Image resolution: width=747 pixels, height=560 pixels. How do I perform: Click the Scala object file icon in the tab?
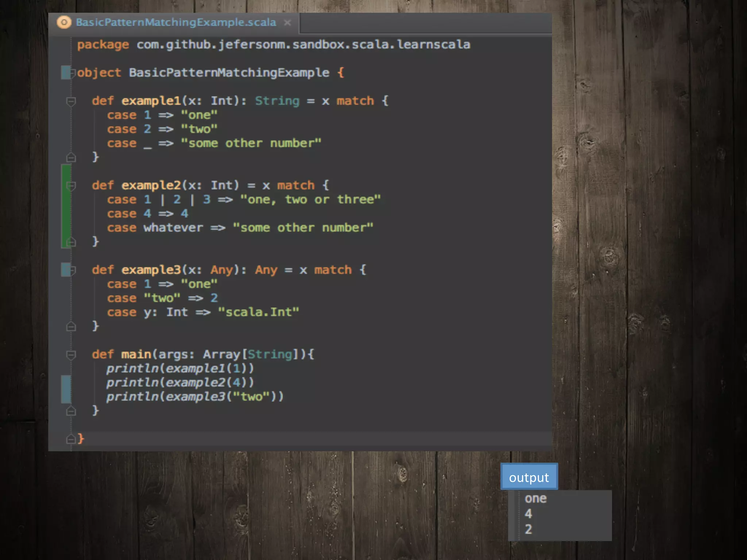click(x=64, y=23)
